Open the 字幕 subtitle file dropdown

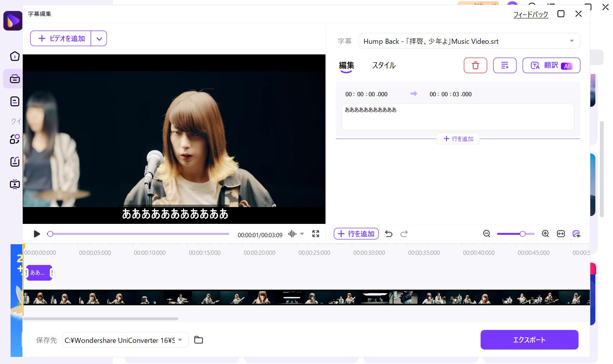(x=469, y=41)
